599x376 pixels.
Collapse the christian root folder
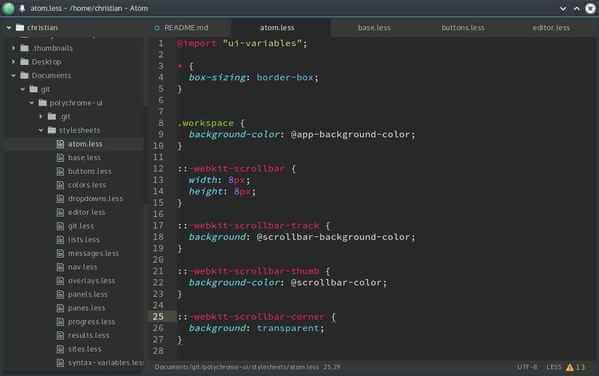(x=8, y=28)
